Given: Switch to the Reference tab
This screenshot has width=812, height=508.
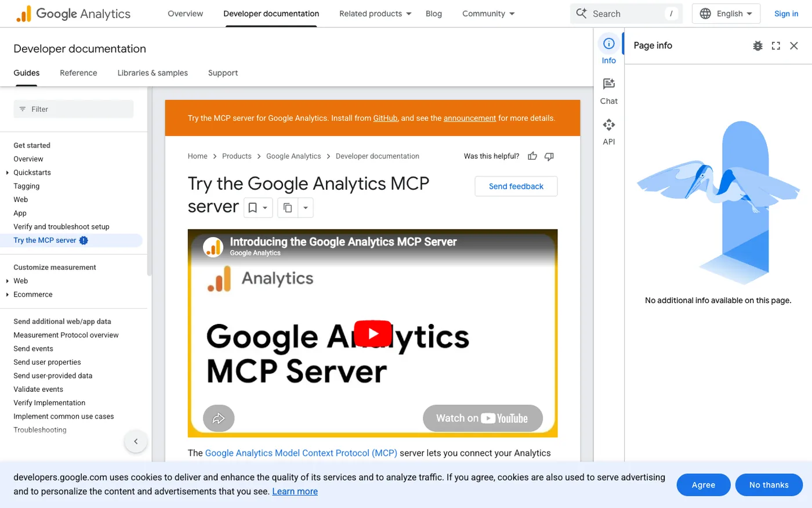Looking at the screenshot, I should tap(78, 73).
